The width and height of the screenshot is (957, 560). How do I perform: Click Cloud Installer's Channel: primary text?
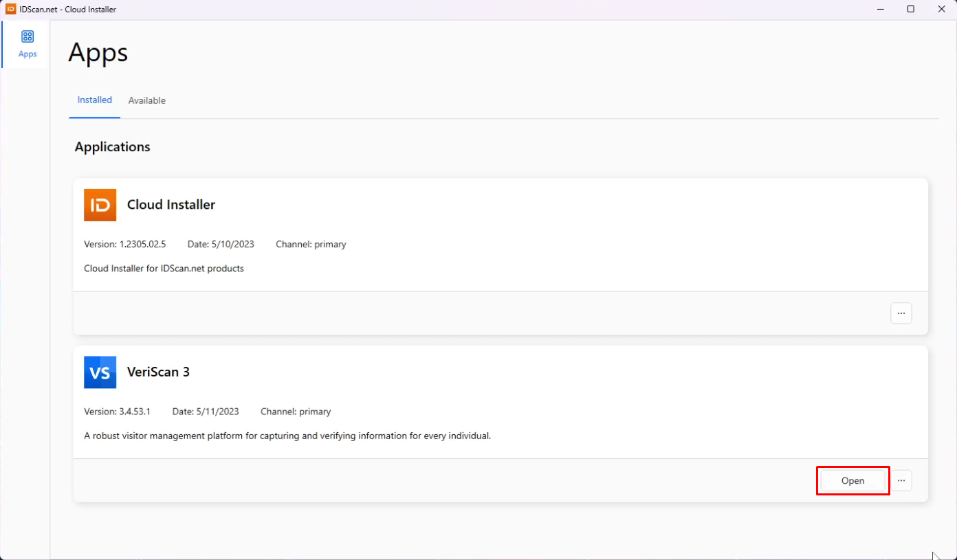coord(311,244)
